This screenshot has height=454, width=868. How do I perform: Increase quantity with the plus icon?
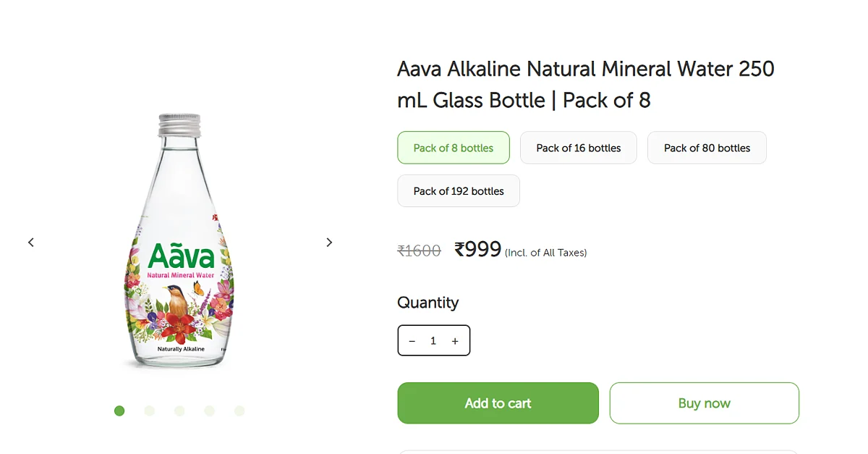[x=455, y=341]
